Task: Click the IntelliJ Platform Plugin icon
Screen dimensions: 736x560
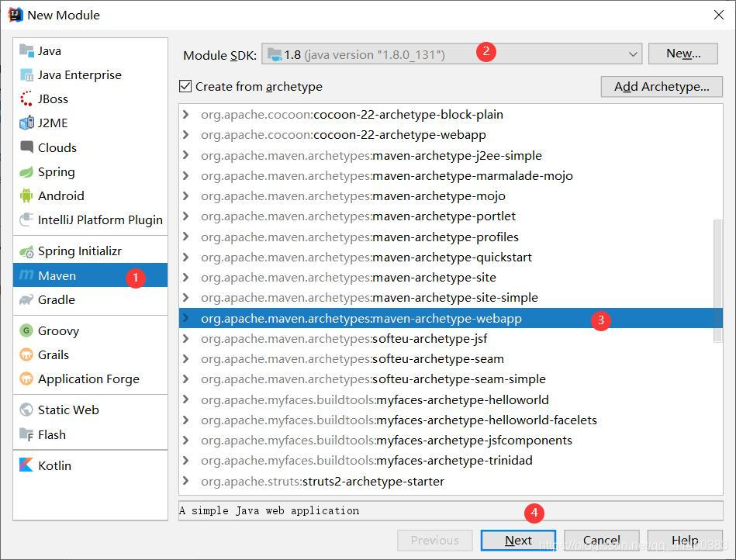Action: 26,220
